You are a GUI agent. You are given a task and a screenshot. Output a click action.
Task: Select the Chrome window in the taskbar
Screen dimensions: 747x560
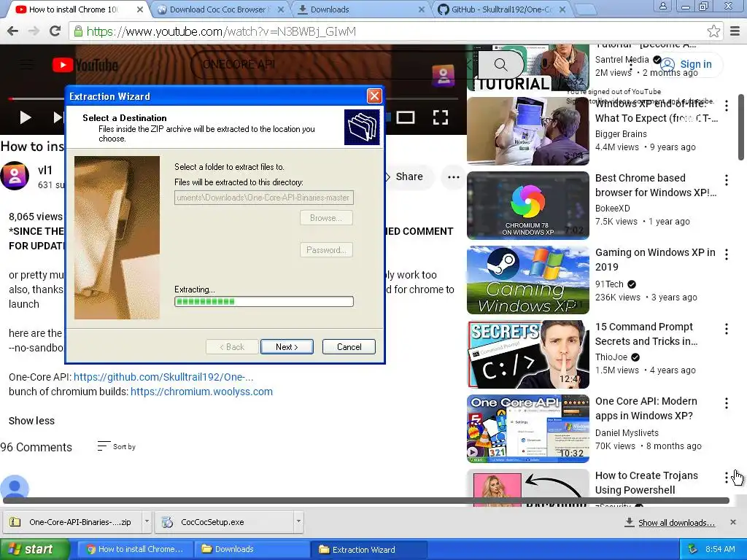coord(135,549)
